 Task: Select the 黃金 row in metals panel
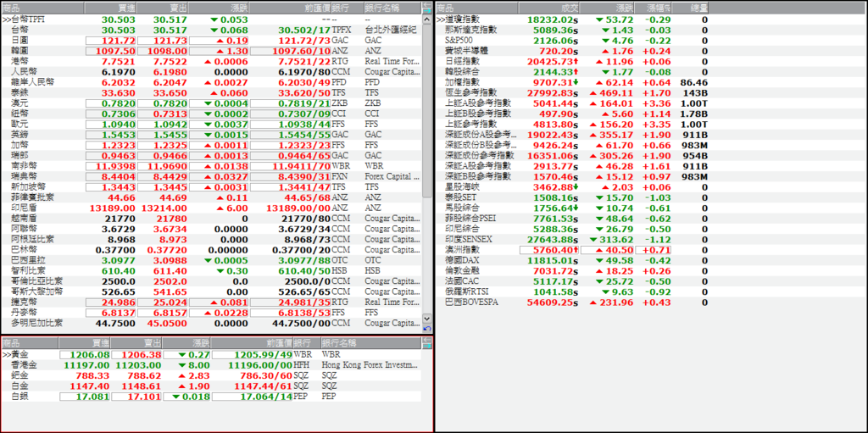(211, 354)
